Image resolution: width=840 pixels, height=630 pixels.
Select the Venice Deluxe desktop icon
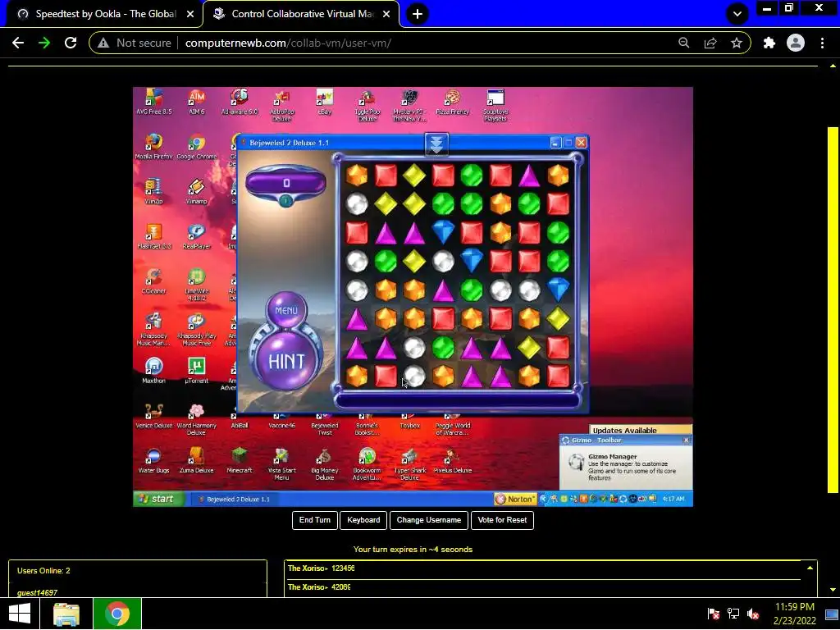[153, 416]
